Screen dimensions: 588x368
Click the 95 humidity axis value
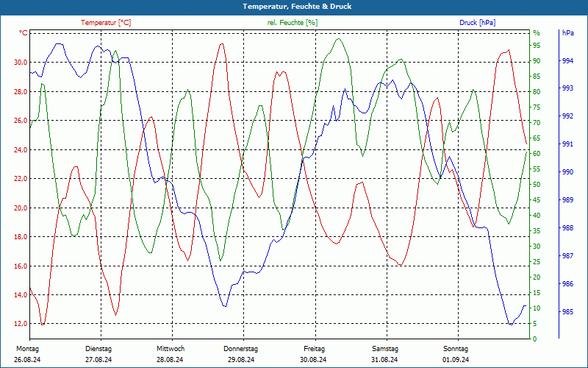[537, 46]
